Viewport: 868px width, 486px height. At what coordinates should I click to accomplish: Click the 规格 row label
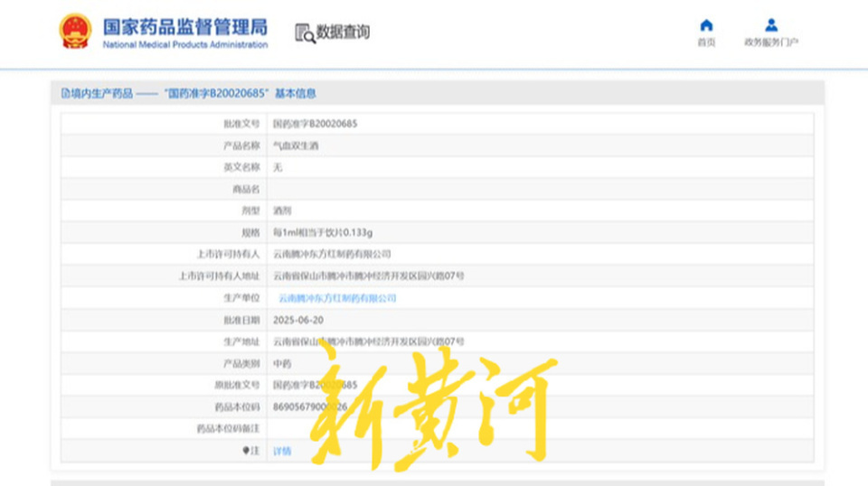250,233
